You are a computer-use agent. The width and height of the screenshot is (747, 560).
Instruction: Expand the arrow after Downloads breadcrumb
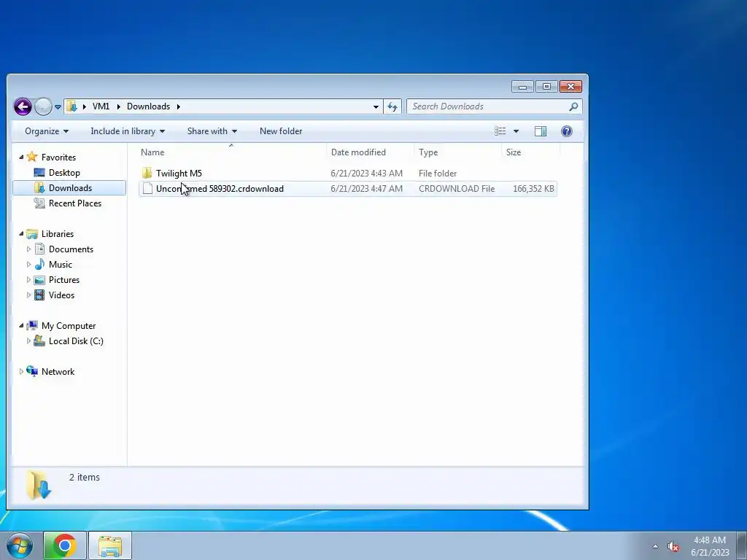tap(179, 106)
